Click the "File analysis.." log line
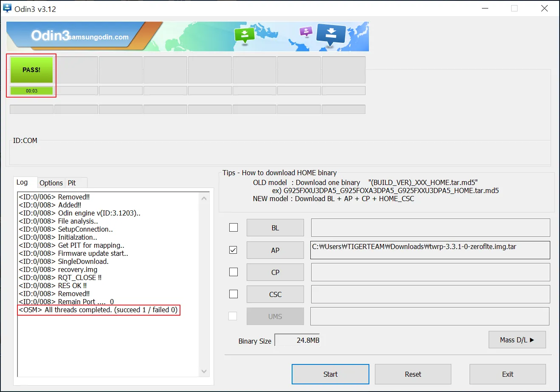This screenshot has height=392, width=560. (x=58, y=221)
